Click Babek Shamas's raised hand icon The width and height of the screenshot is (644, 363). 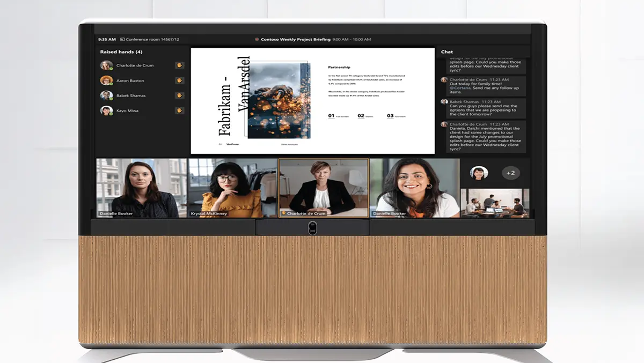[x=179, y=95]
